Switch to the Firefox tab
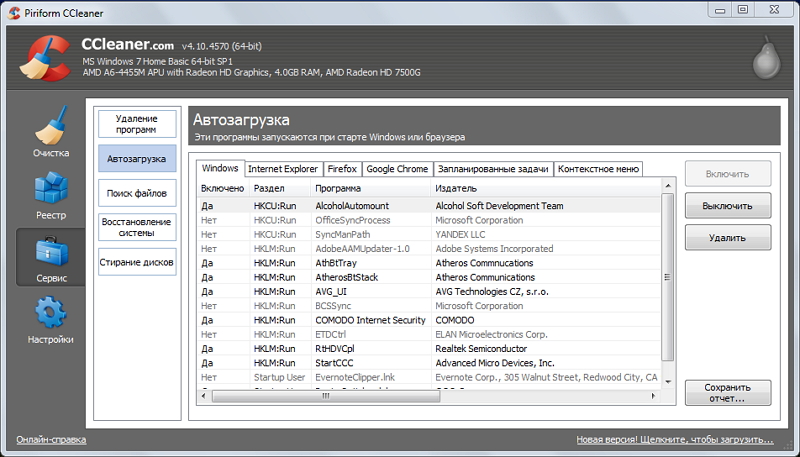This screenshot has width=800, height=457. (x=342, y=169)
